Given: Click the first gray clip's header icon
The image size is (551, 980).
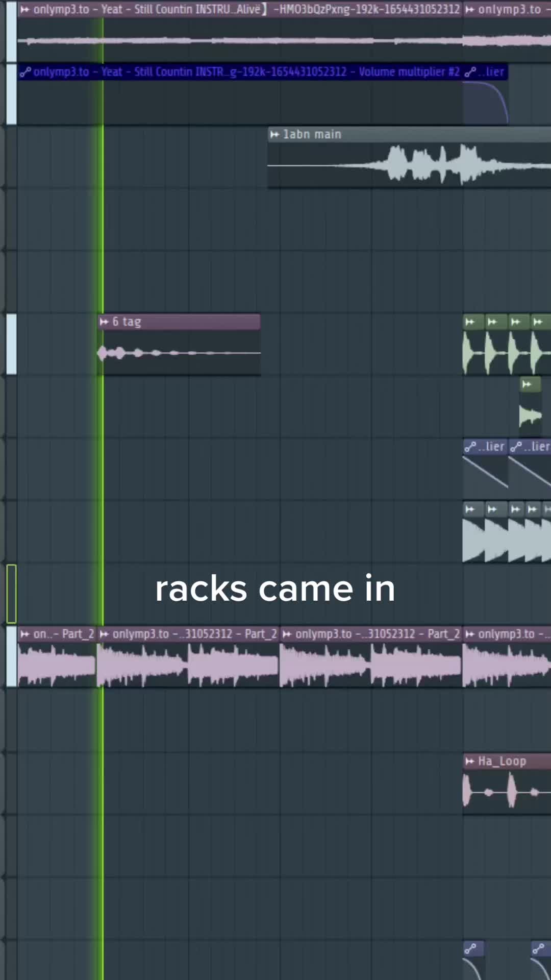Looking at the screenshot, I should tap(470, 509).
